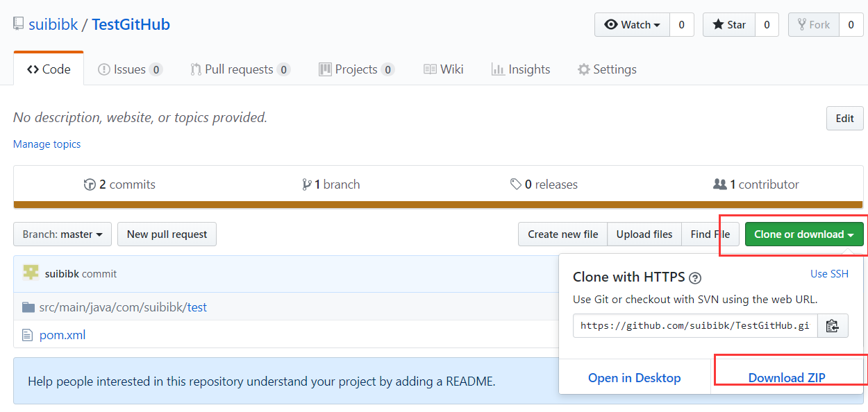
Task: Open the Wiki tab
Action: click(443, 69)
